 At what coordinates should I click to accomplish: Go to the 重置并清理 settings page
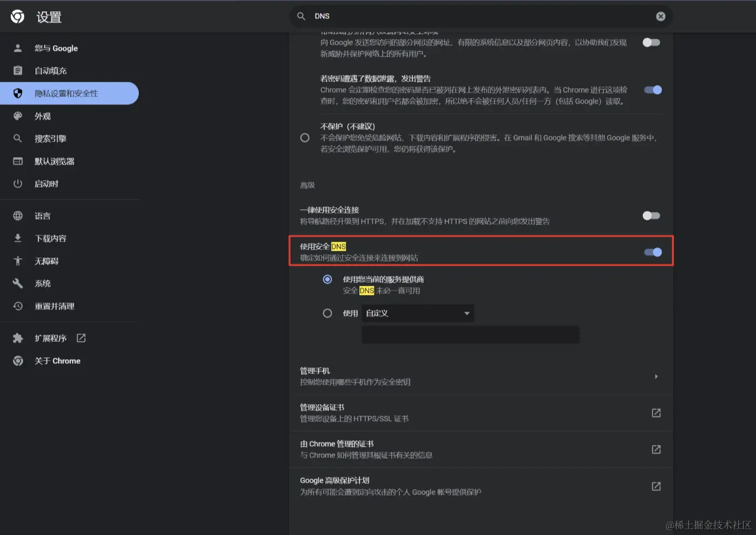(x=69, y=306)
